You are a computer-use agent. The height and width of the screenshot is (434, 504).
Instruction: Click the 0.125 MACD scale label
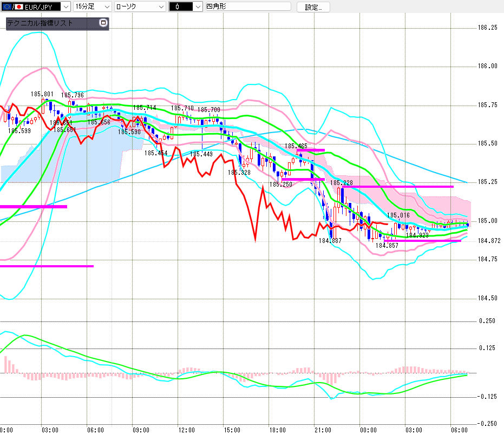tap(487, 348)
